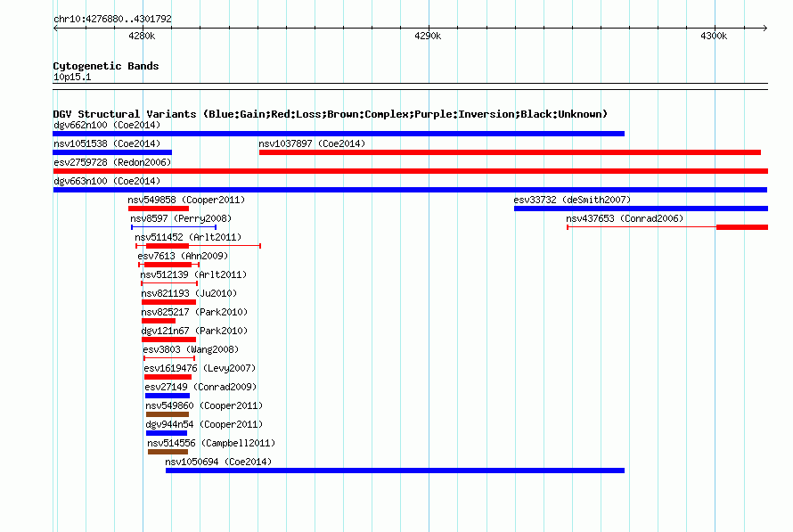Viewport: 793px width, 532px height.
Task: Click esv27149 (Conrad2009) variant label
Action: [200, 387]
